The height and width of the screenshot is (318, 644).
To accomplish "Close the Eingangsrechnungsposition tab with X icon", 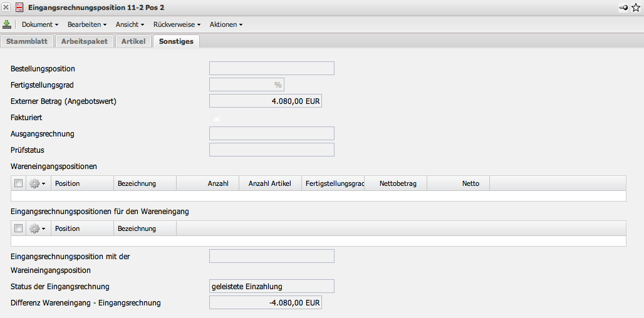I will (x=6, y=8).
